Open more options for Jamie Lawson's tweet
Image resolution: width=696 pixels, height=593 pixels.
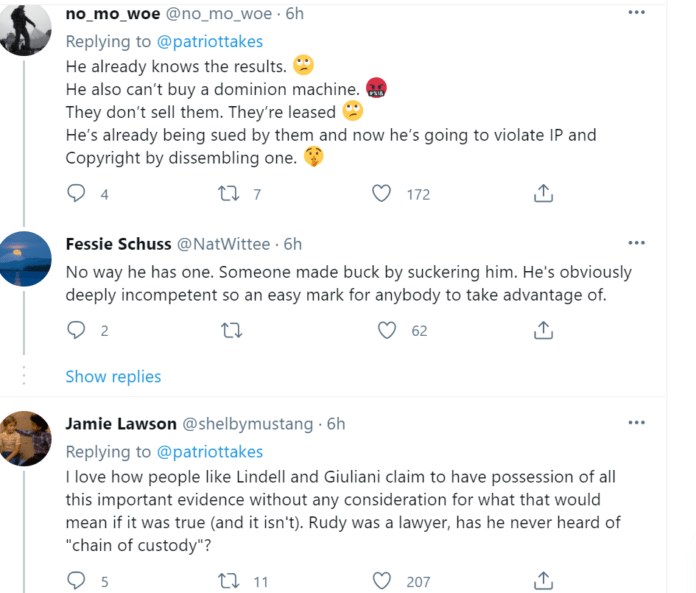(637, 423)
